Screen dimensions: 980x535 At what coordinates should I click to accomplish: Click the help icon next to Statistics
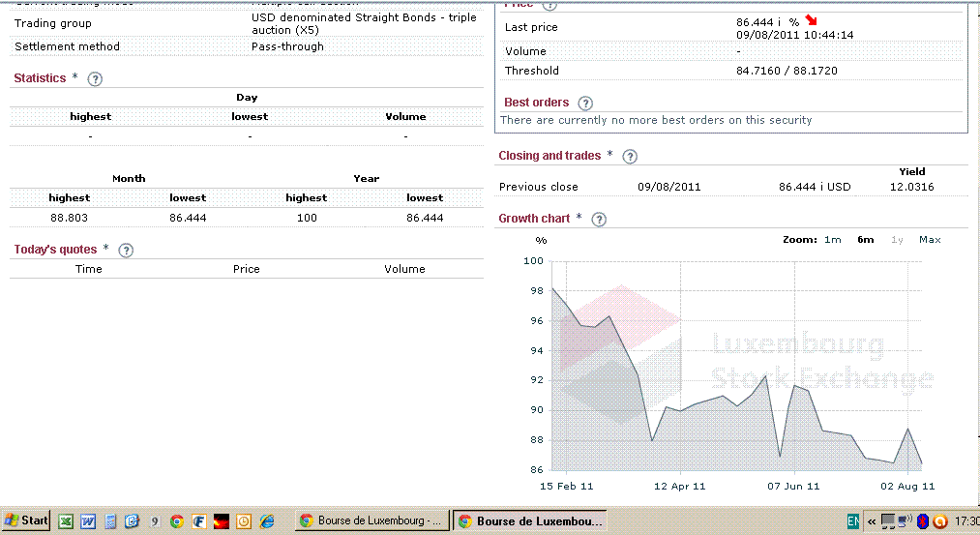(95, 79)
